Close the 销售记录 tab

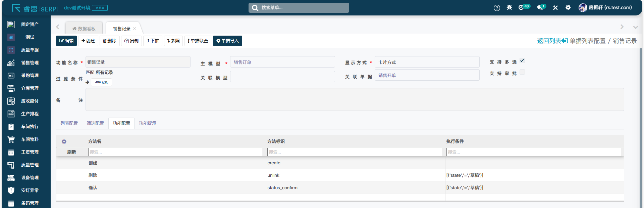coord(135,29)
